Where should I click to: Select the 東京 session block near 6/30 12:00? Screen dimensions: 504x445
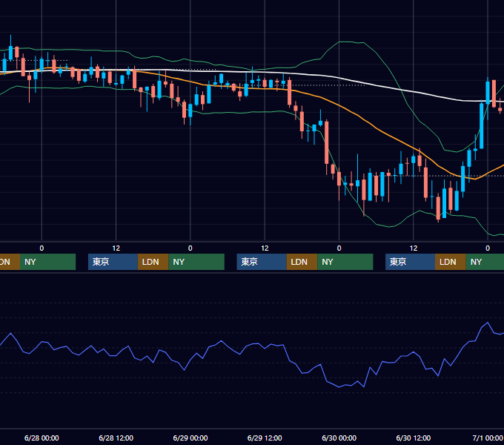tap(410, 262)
